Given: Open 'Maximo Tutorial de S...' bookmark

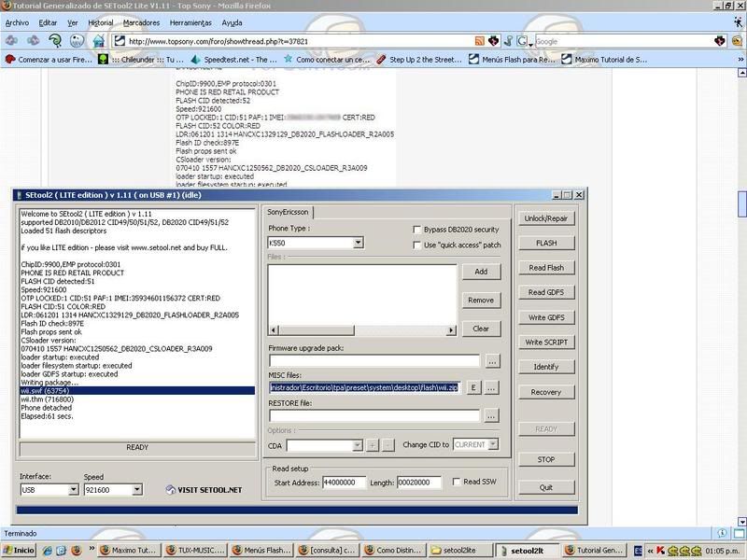Looking at the screenshot, I should (604, 60).
